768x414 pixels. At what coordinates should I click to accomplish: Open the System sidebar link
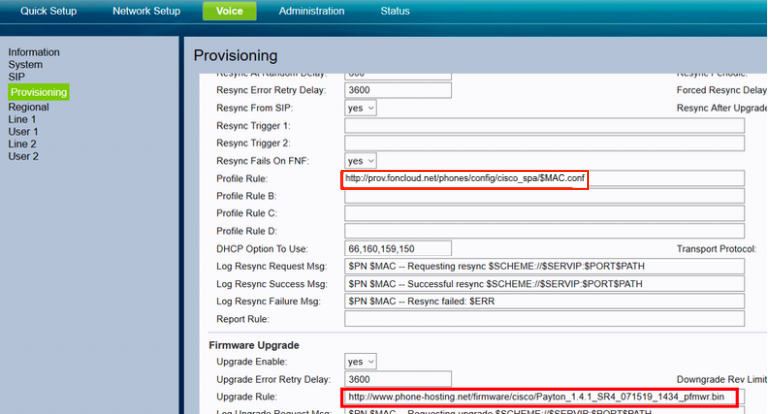[25, 65]
